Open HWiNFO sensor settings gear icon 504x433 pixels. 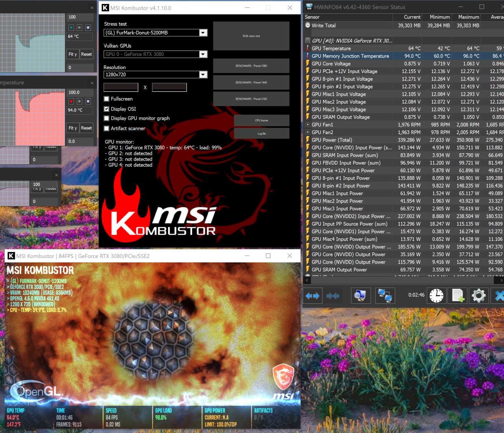pos(479,295)
